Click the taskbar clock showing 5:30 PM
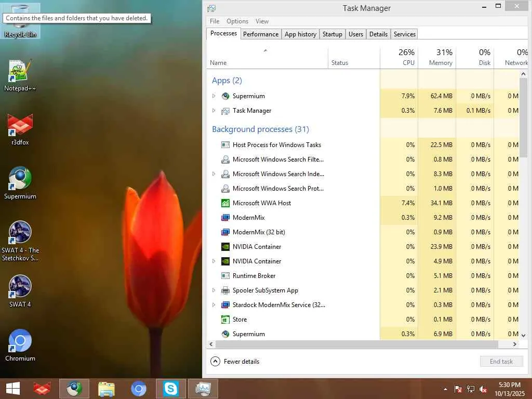The image size is (532, 399). (x=509, y=389)
